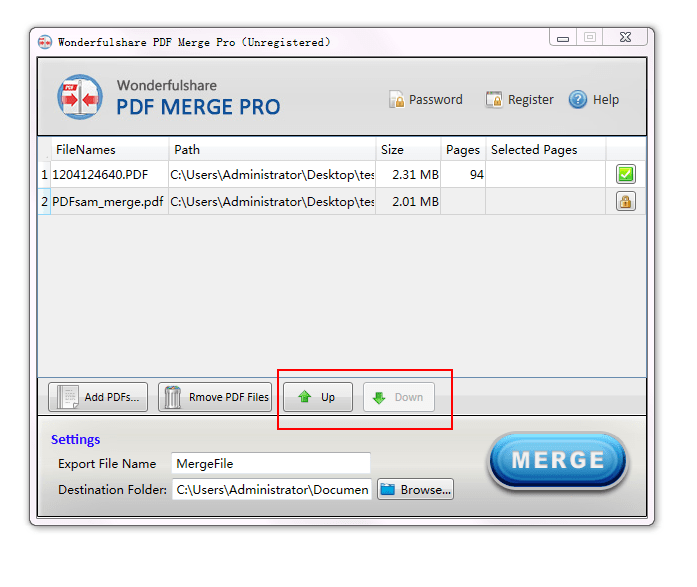The image size is (697, 587).
Task: Click row number 1 header cell
Action: tap(44, 175)
